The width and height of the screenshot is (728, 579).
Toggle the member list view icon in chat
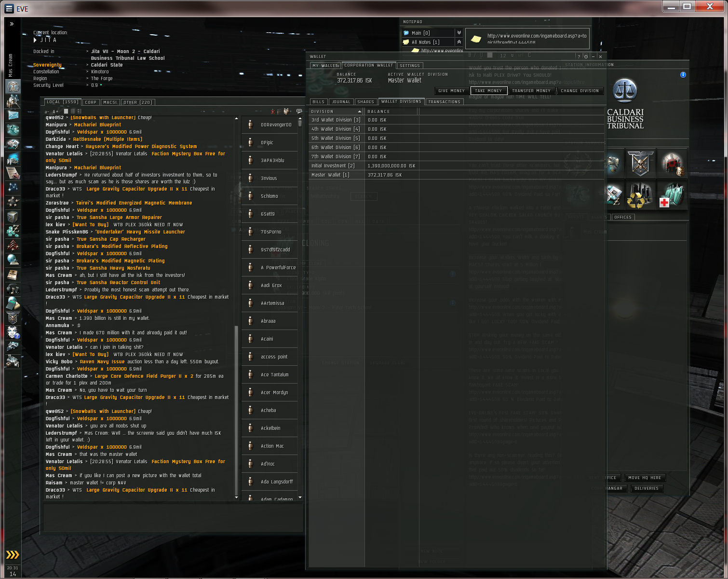(287, 111)
